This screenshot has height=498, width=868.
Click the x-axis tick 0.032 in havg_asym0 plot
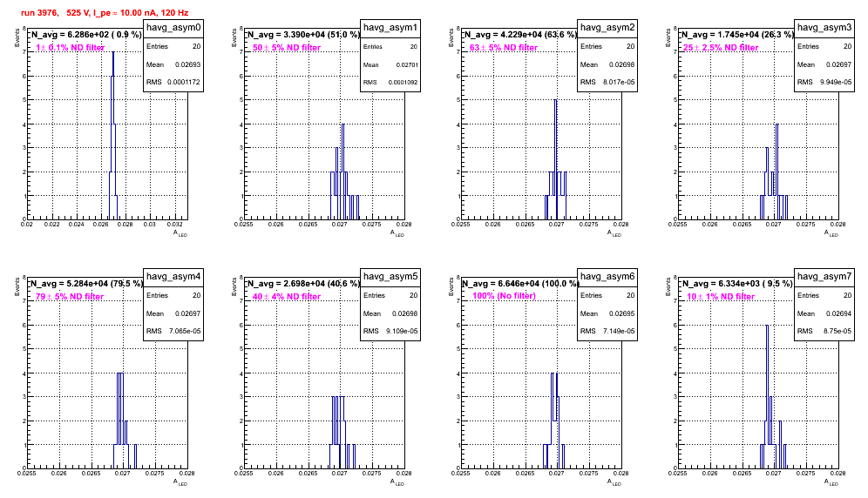[x=174, y=224]
